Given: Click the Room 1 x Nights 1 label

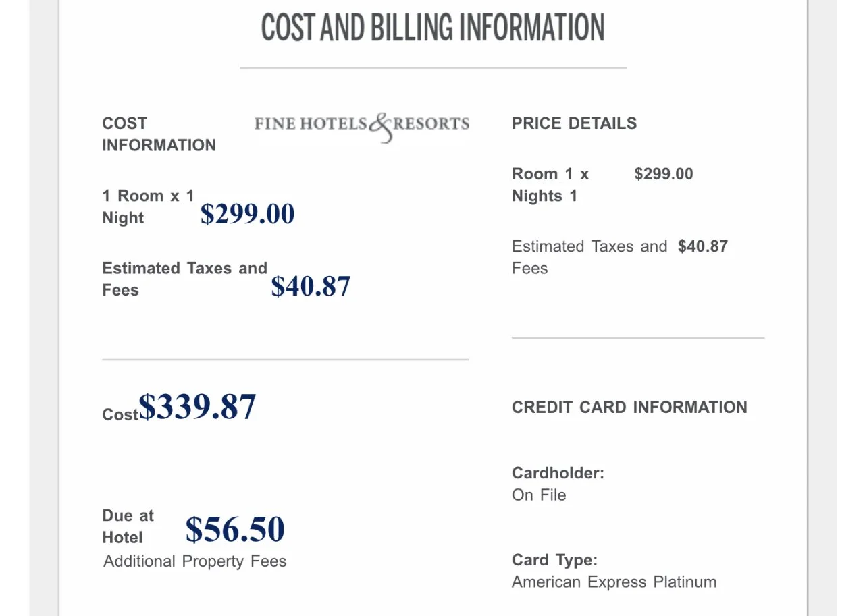Looking at the screenshot, I should point(550,185).
